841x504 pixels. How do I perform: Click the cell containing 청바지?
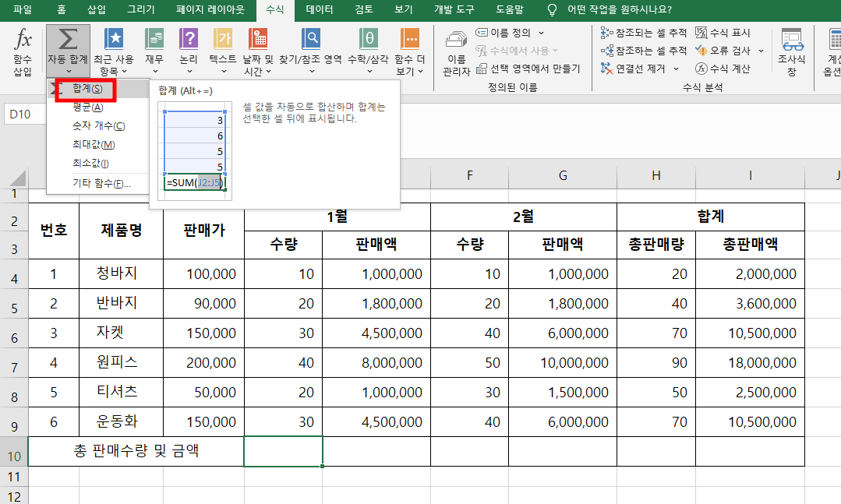click(x=122, y=274)
